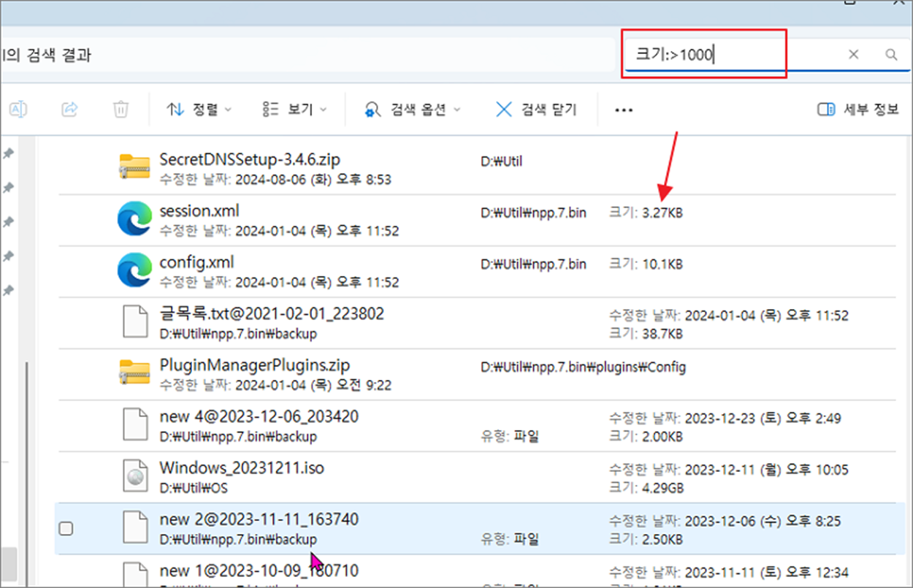Click file name session.xml

pos(199,211)
